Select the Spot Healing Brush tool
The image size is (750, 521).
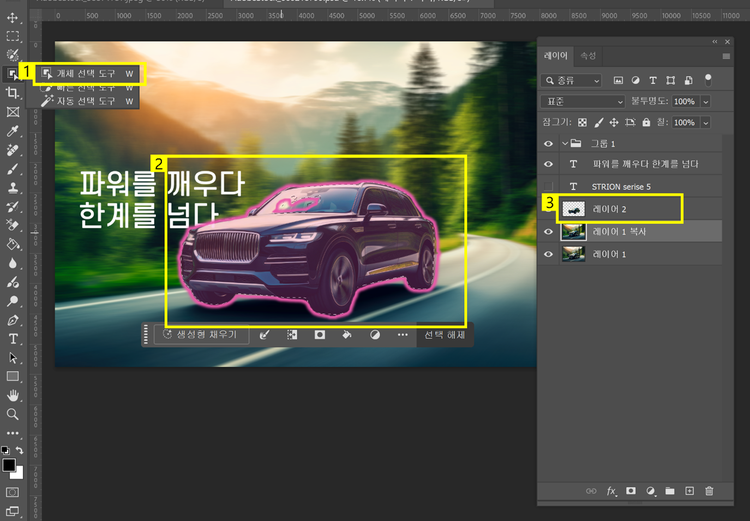(x=12, y=150)
